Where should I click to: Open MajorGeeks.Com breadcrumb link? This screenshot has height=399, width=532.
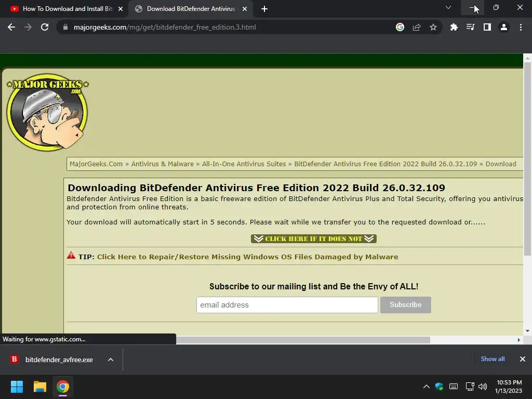(x=96, y=164)
